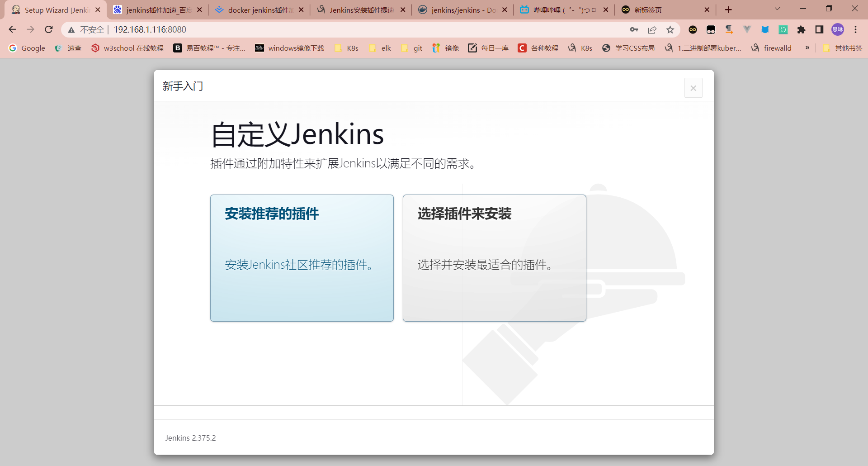Image resolution: width=868 pixels, height=466 pixels.
Task: Click the black mask-face extension icon
Action: [x=711, y=29]
